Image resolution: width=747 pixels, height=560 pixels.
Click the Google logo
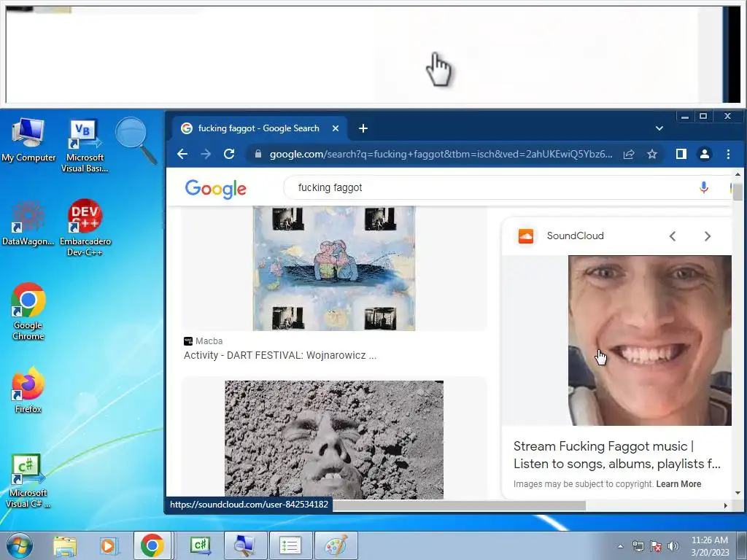[216, 189]
